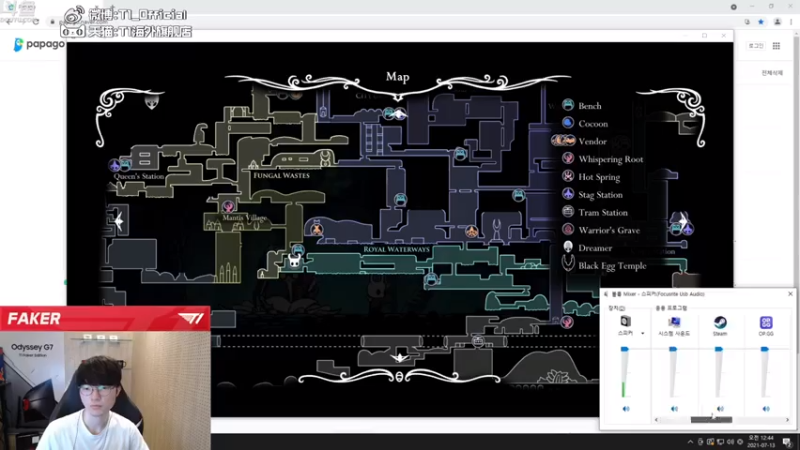Click the bench marker above the Knight
This screenshot has width=800, height=450.
pyautogui.click(x=298, y=249)
